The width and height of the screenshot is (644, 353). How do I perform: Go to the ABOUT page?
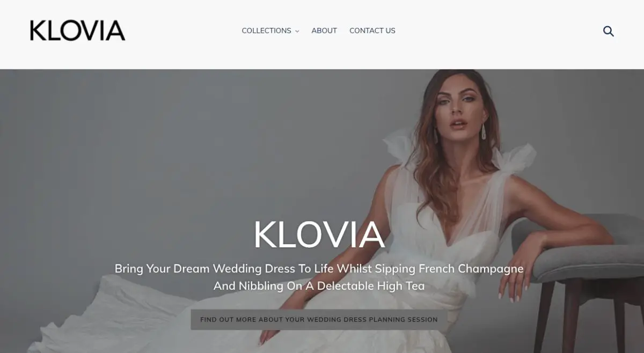[x=324, y=31]
